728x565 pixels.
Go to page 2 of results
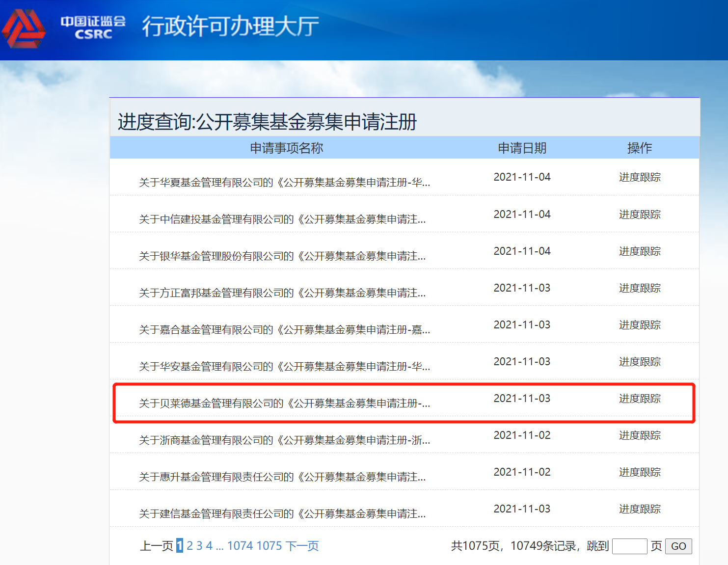pyautogui.click(x=190, y=546)
